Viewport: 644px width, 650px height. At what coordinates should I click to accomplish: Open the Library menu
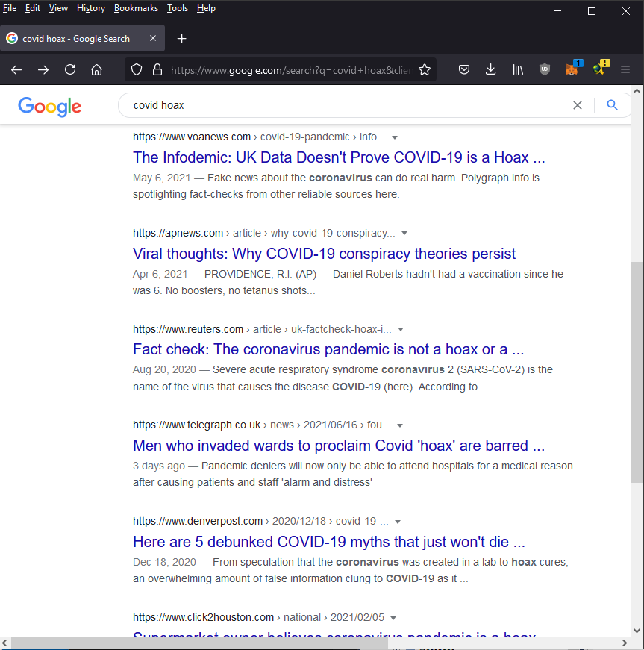click(x=518, y=69)
